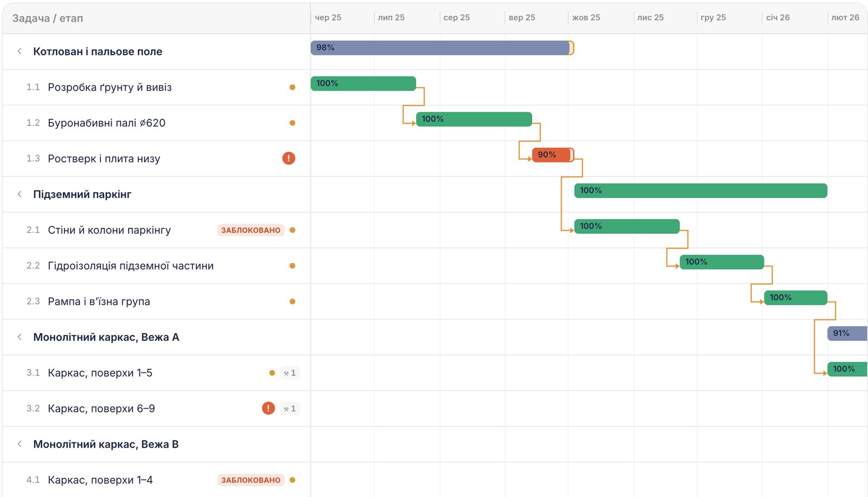868x497 pixels.
Task: Select the 100% bar for Каркас, поверхи 1–5
Action: pos(847,369)
